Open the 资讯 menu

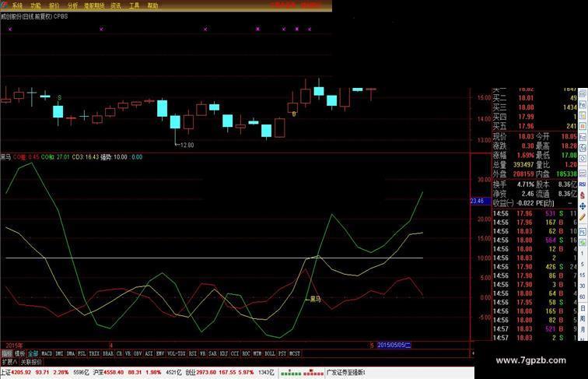[x=116, y=5]
